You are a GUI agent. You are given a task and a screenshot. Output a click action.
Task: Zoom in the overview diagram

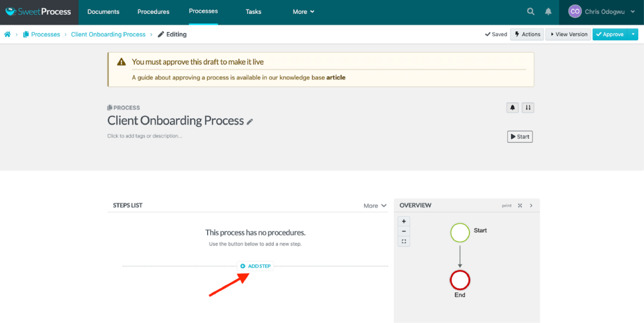click(x=404, y=221)
